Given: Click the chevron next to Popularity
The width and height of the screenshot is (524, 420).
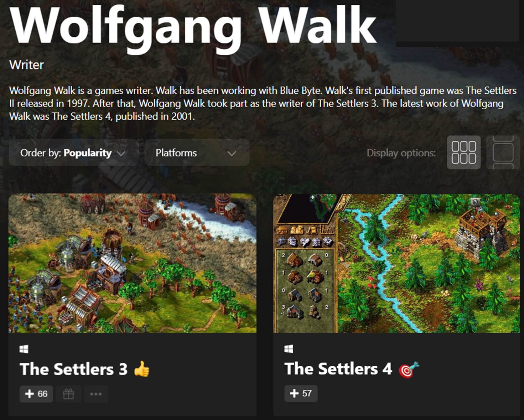Looking at the screenshot, I should tap(121, 154).
